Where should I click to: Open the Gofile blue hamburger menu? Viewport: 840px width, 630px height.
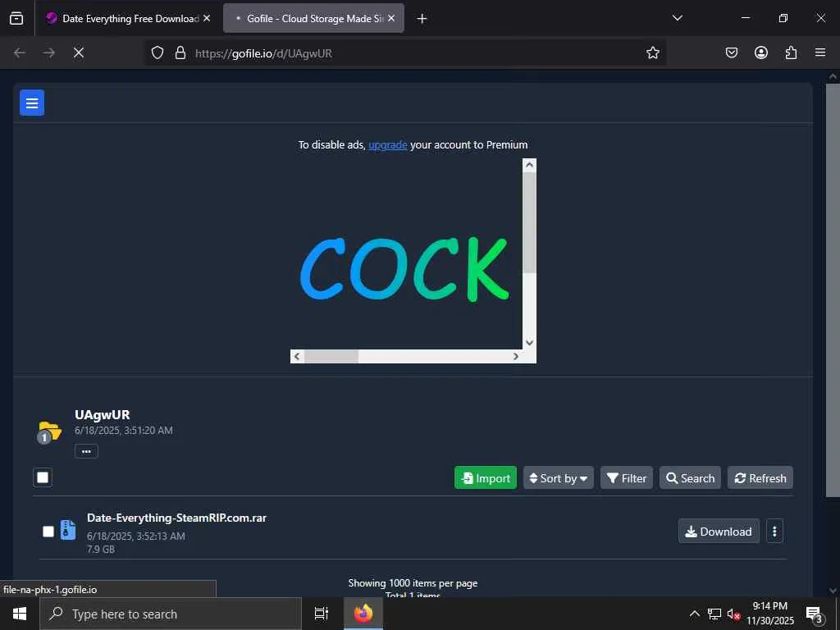pyautogui.click(x=32, y=103)
